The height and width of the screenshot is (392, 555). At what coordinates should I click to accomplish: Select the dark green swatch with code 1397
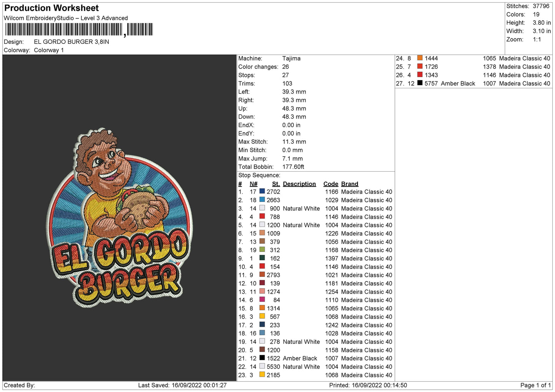(x=262, y=258)
